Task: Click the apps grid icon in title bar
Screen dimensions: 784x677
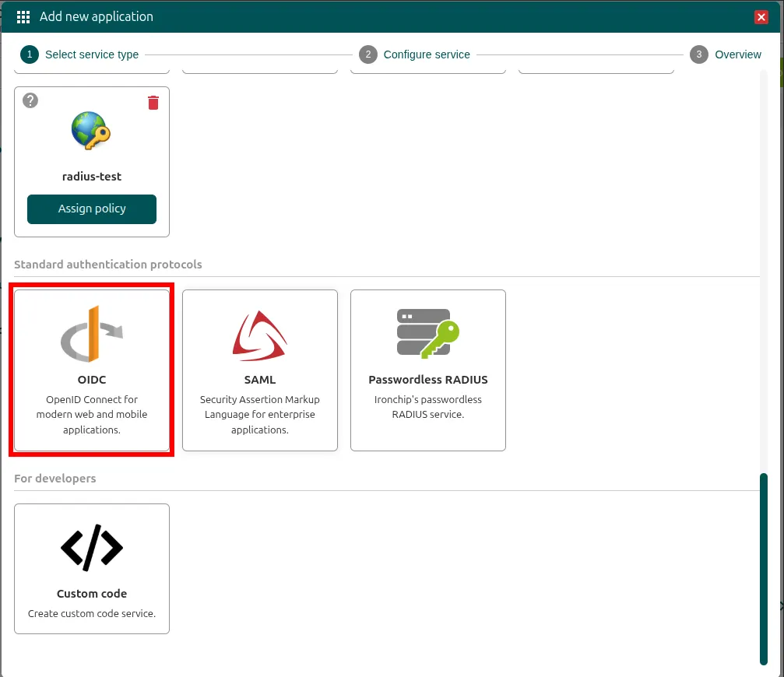Action: click(x=23, y=17)
